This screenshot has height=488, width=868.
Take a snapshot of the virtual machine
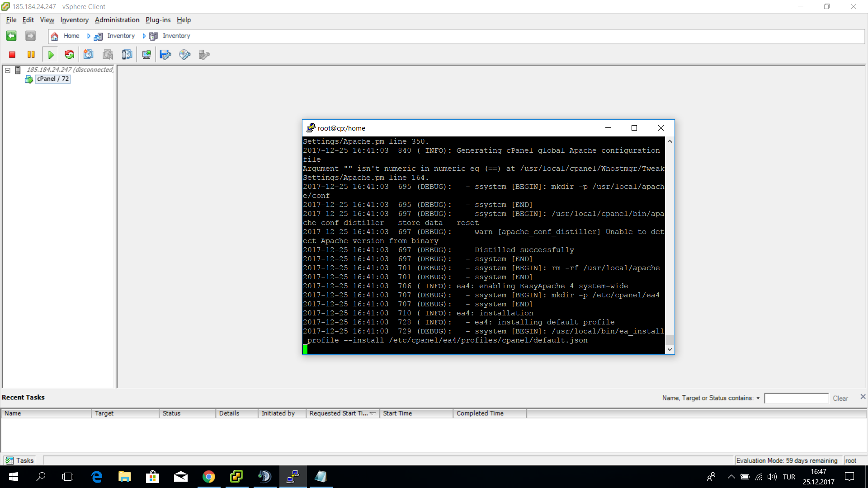(x=89, y=55)
